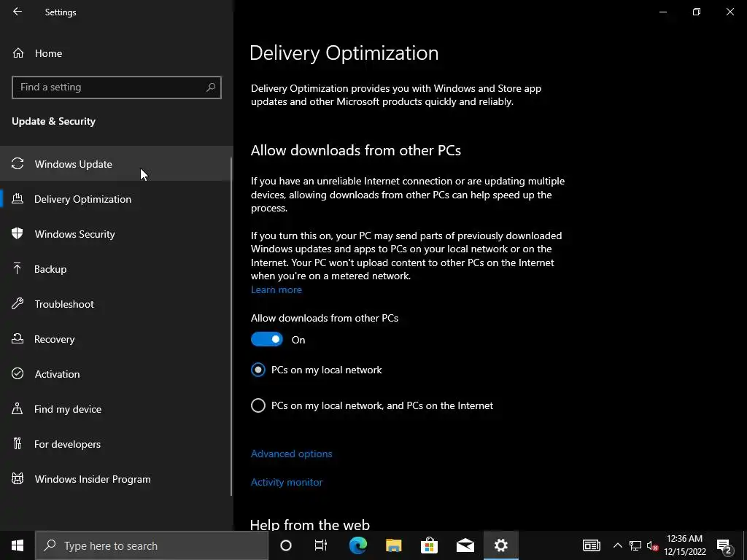The height and width of the screenshot is (560, 747).
Task: Select local network and Internet PCs radio
Action: click(x=258, y=405)
